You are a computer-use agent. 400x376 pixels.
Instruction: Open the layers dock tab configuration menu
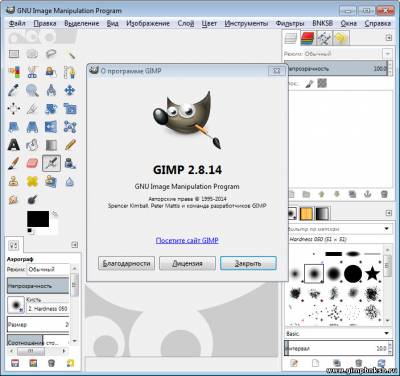pos(389,38)
